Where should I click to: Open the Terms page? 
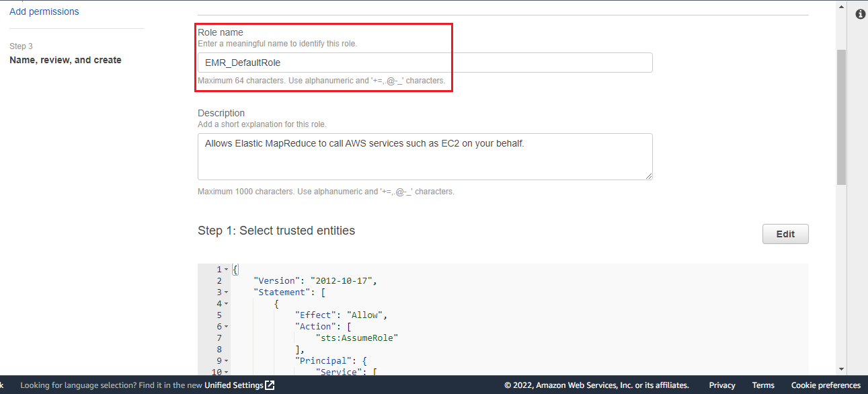763,385
